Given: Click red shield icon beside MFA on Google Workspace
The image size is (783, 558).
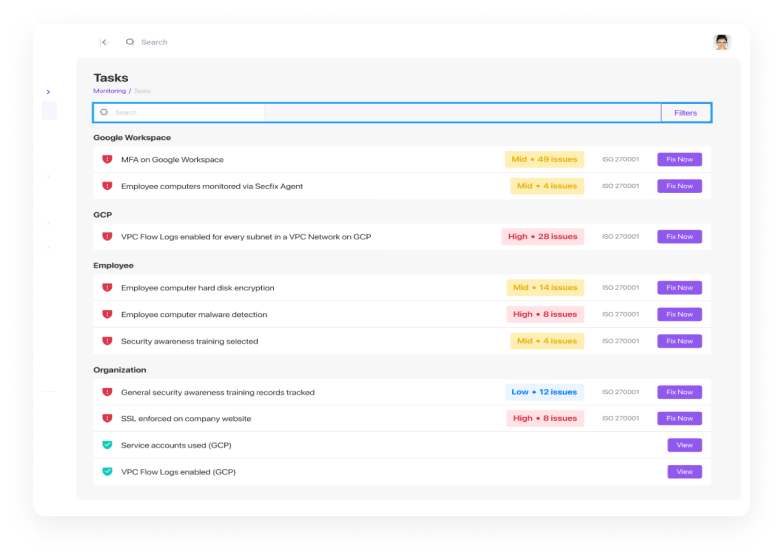Looking at the screenshot, I should pyautogui.click(x=107, y=159).
